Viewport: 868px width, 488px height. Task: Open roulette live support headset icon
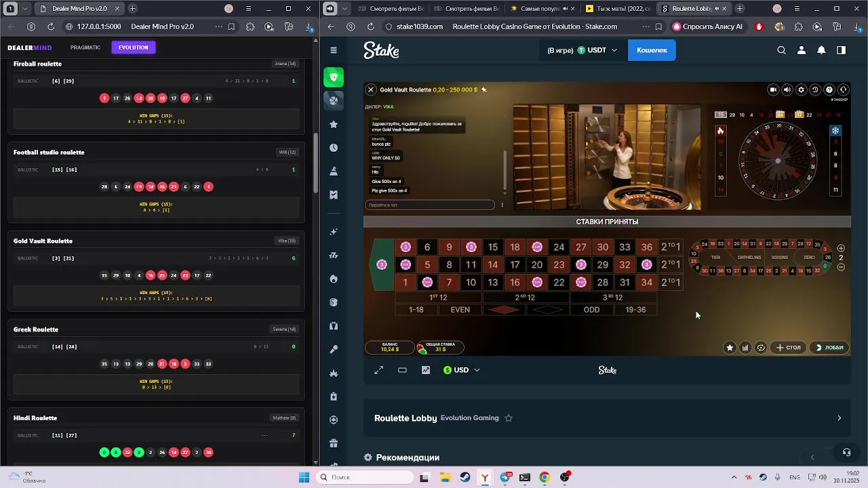(844, 89)
